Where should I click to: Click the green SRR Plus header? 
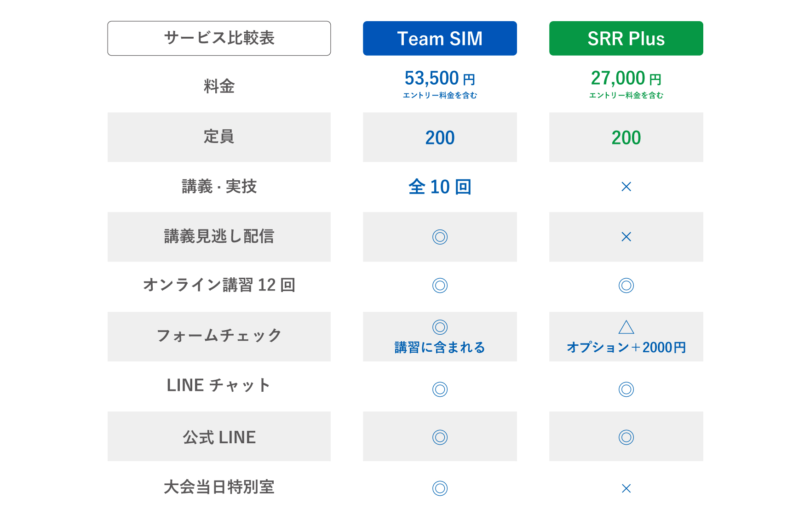click(626, 38)
